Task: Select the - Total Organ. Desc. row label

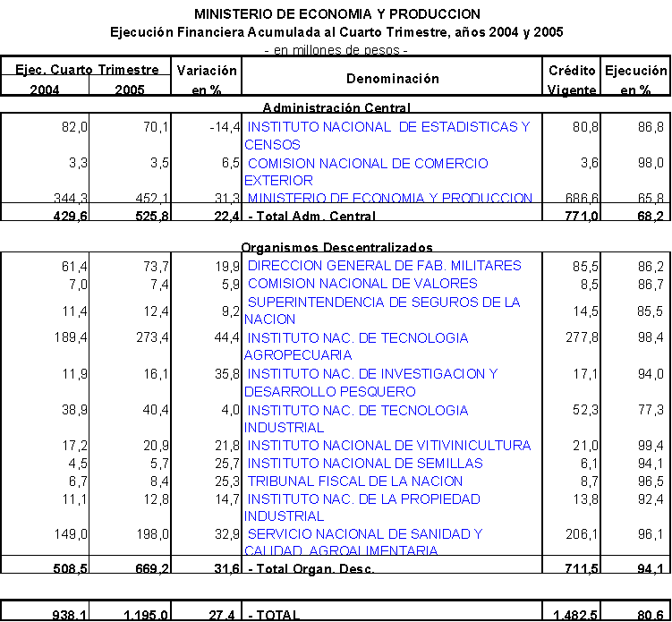Action: pyautogui.click(x=311, y=569)
